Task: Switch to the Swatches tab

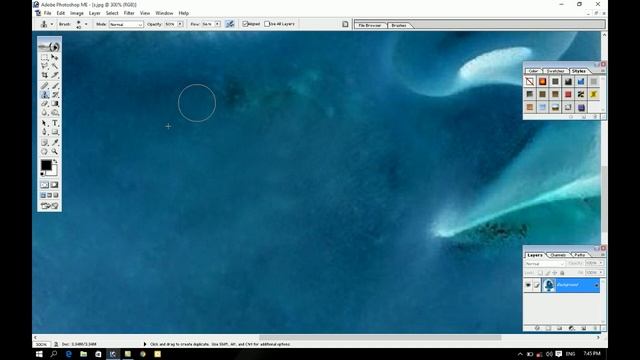Action: click(556, 71)
